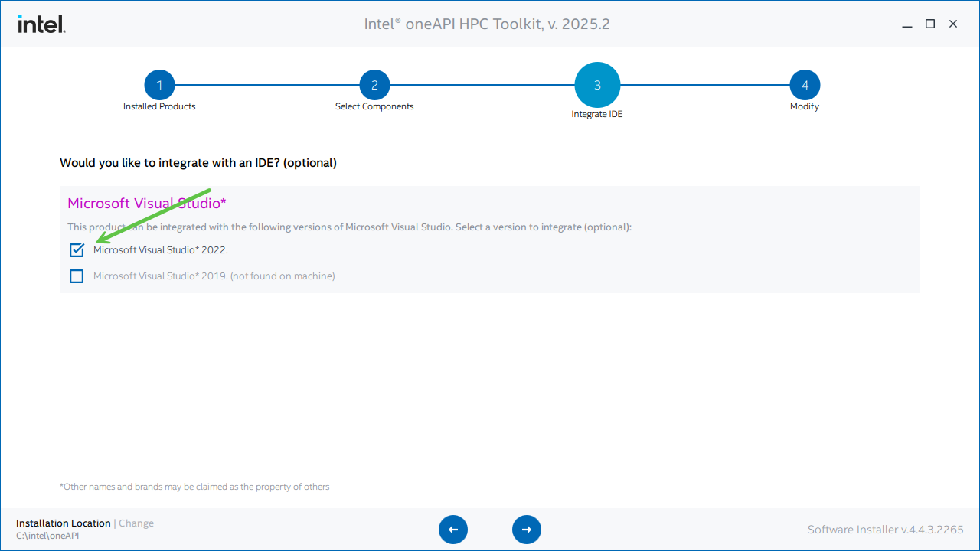Image resolution: width=980 pixels, height=551 pixels.
Task: Click the 'Installation Location' label
Action: 64,523
